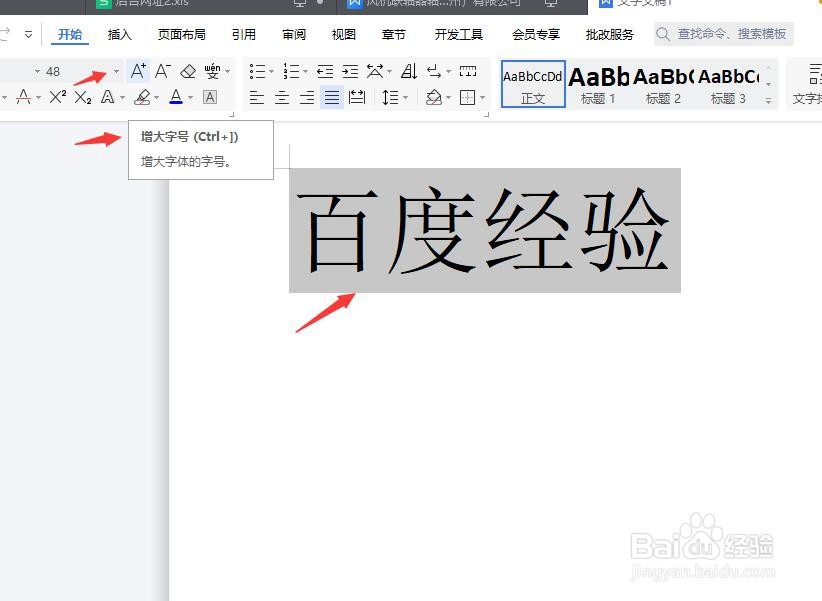Click the font size field showing 48

tap(76, 71)
